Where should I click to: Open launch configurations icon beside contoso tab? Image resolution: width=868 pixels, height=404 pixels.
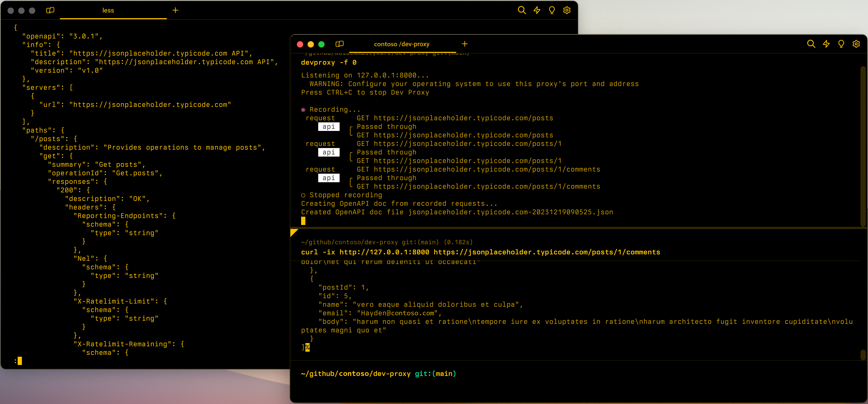tap(339, 44)
